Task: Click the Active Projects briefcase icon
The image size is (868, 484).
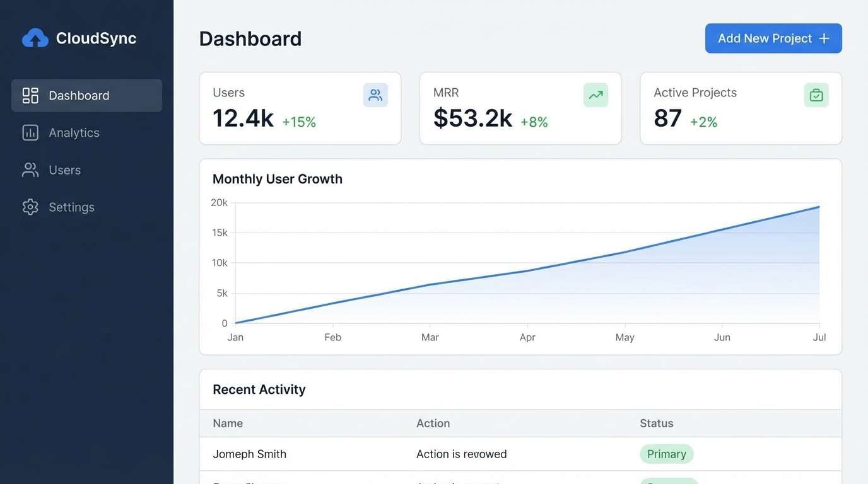Action: click(816, 94)
